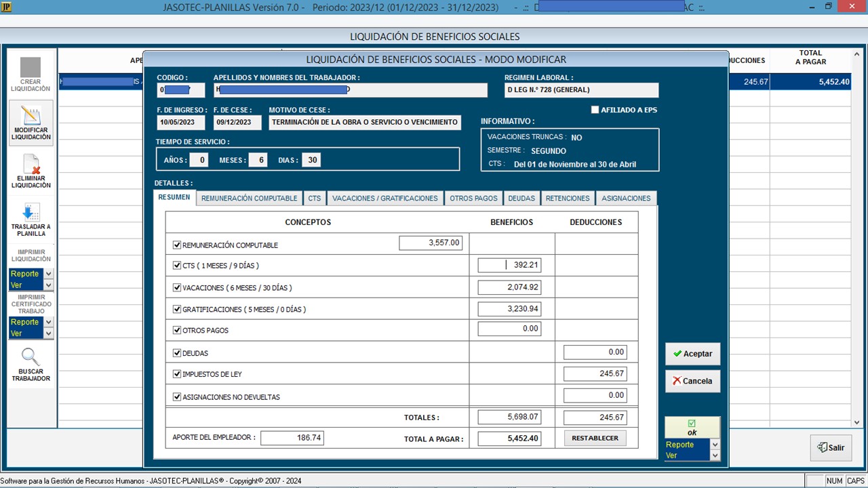868x488 pixels.
Task: Open Modificar Liquidación tool
Action: tap(31, 123)
